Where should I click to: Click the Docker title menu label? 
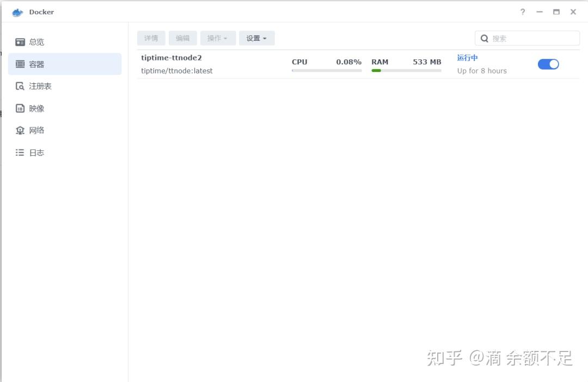pyautogui.click(x=41, y=11)
